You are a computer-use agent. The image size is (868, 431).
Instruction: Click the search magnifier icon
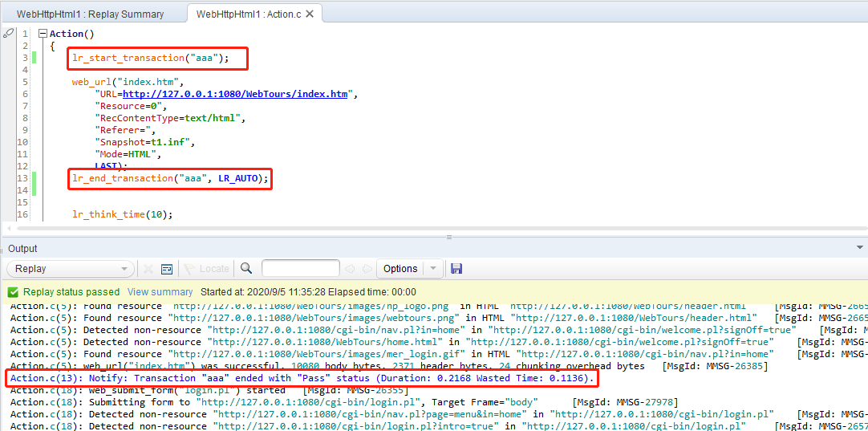[x=246, y=268]
